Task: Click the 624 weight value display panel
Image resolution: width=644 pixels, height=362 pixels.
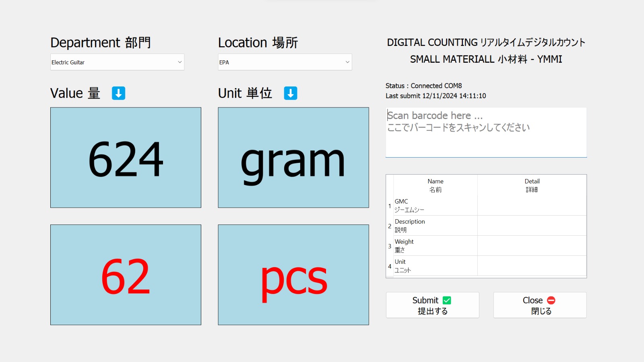Action: tap(126, 158)
